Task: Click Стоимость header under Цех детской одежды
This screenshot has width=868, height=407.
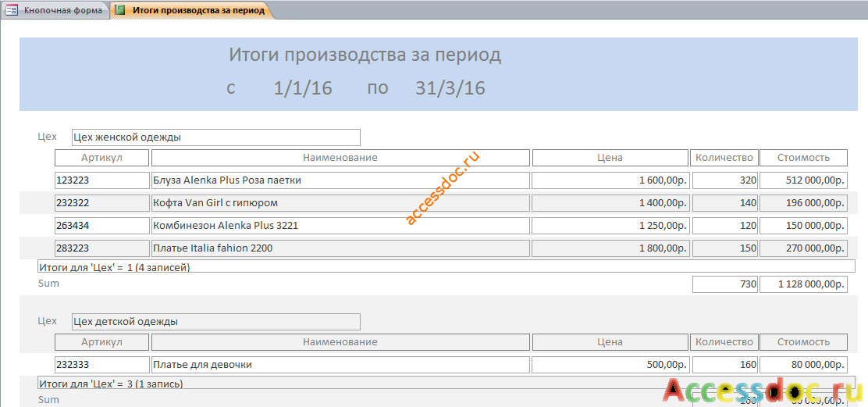Action: (x=803, y=342)
